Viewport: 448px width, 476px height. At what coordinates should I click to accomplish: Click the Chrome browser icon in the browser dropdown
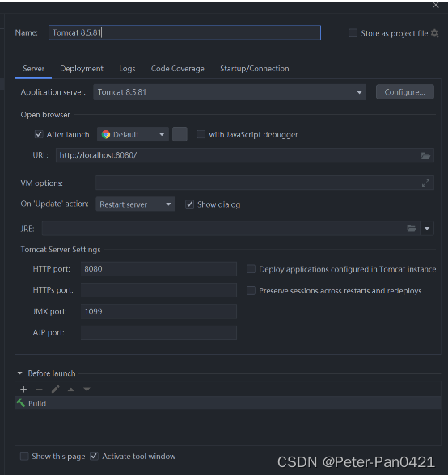click(x=106, y=134)
